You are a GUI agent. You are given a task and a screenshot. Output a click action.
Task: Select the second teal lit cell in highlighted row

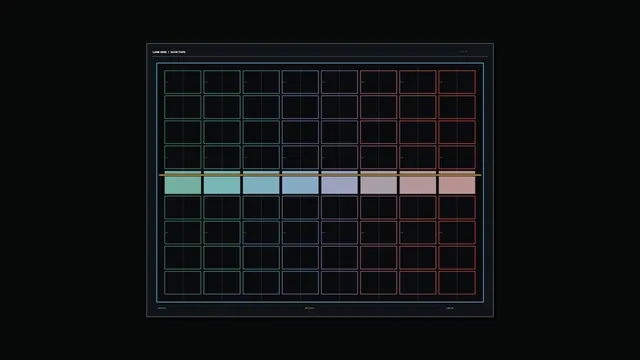point(222,182)
